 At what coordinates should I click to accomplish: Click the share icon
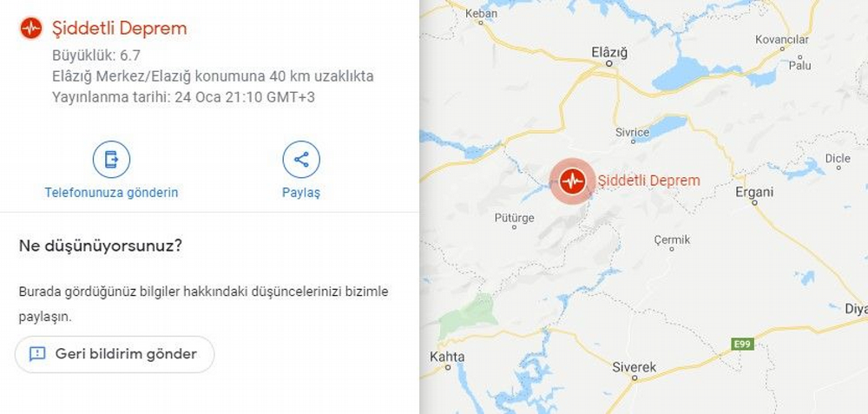(x=301, y=160)
